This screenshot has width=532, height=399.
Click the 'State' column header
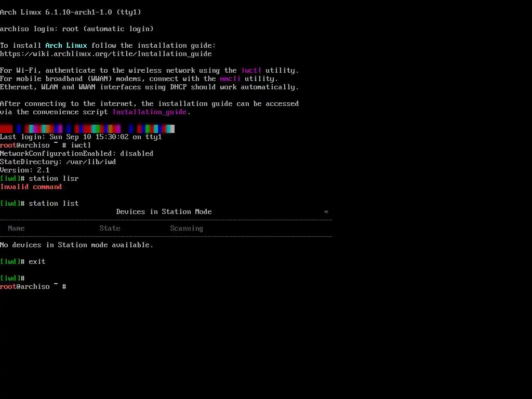(x=110, y=229)
